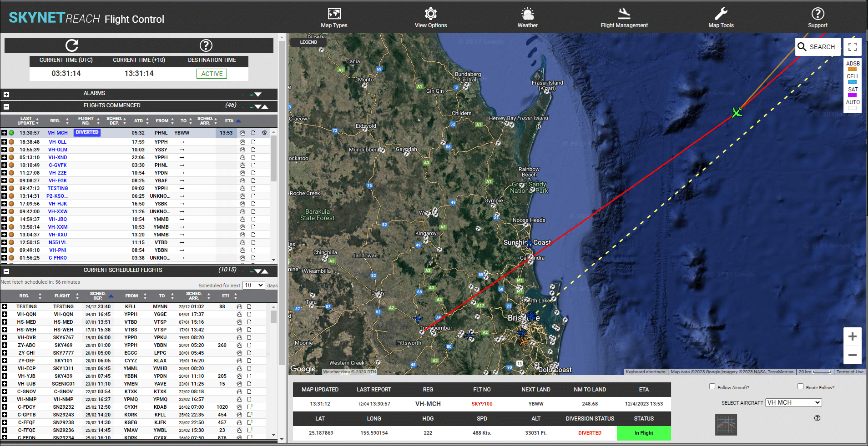Collapse the FLIGHTS COMMENCED section

(x=6, y=106)
